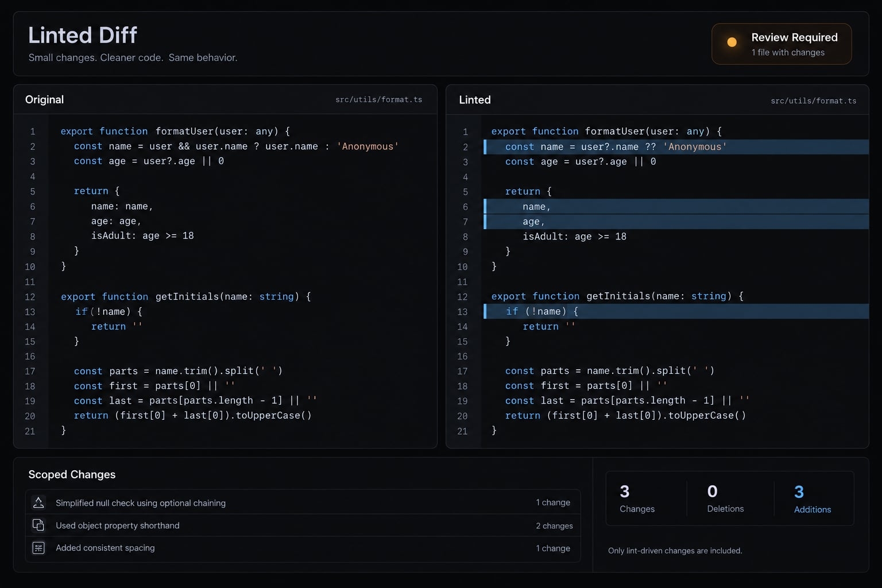
Task: Click 'if(!name) {' line in Original panel
Action: (x=109, y=311)
